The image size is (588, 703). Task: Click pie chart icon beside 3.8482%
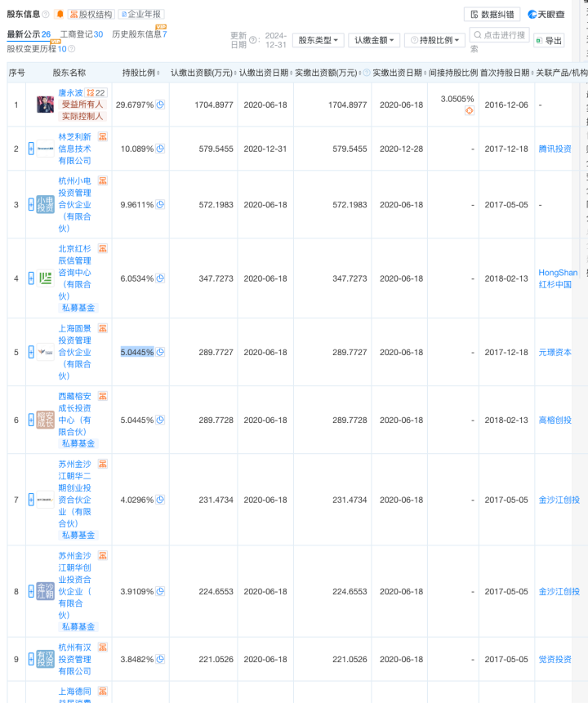(161, 659)
